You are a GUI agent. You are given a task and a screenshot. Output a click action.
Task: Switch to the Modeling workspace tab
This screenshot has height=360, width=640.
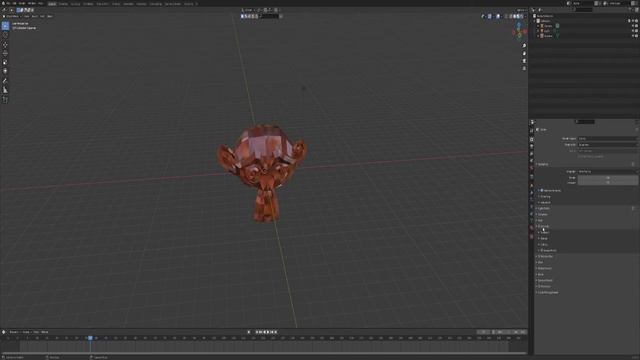pos(63,4)
